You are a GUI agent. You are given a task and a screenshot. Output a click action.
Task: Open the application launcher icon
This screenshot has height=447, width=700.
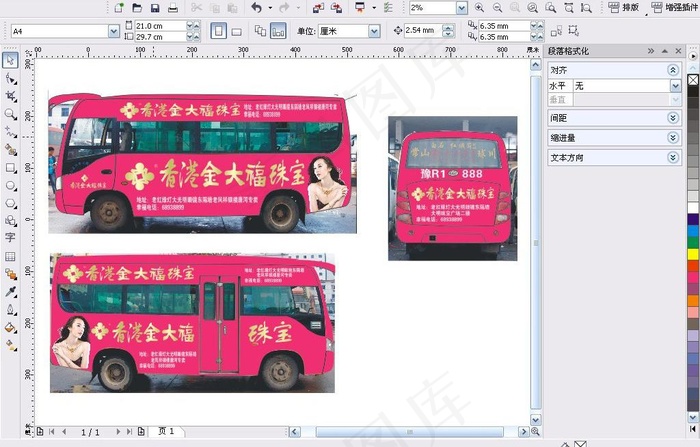tap(360, 7)
